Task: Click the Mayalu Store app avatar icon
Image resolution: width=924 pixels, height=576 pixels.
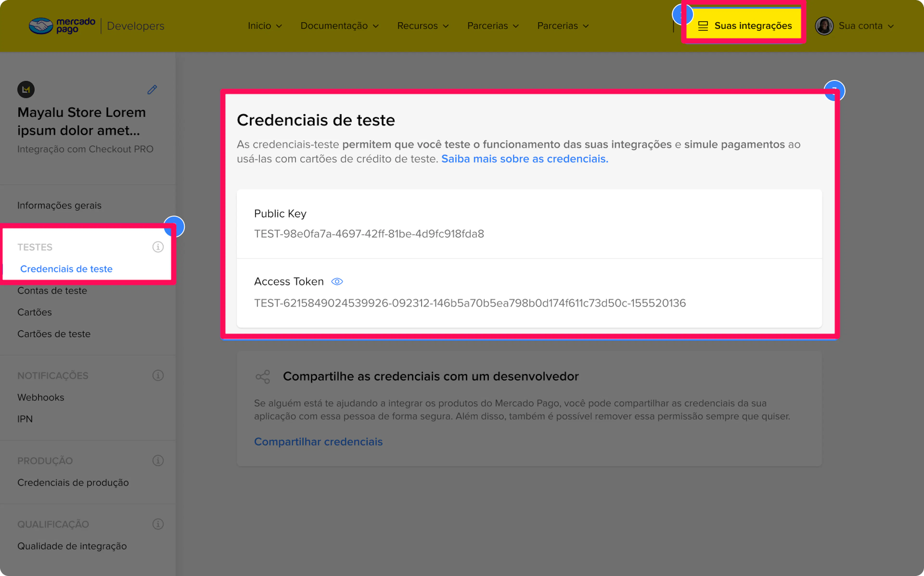Action: pos(26,90)
